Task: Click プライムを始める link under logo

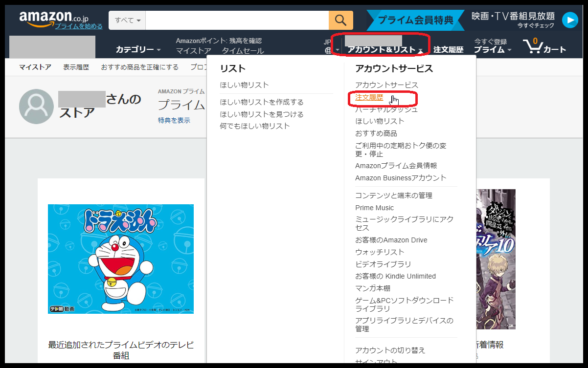Action: click(79, 26)
